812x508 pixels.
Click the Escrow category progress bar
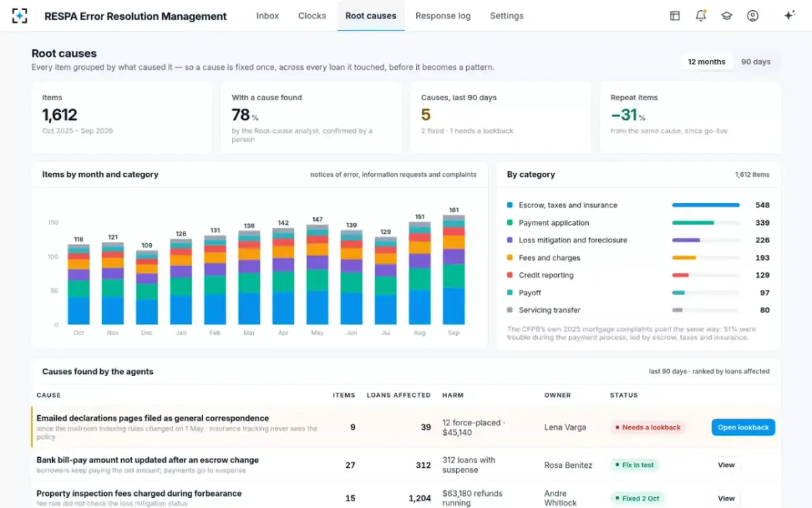click(706, 205)
